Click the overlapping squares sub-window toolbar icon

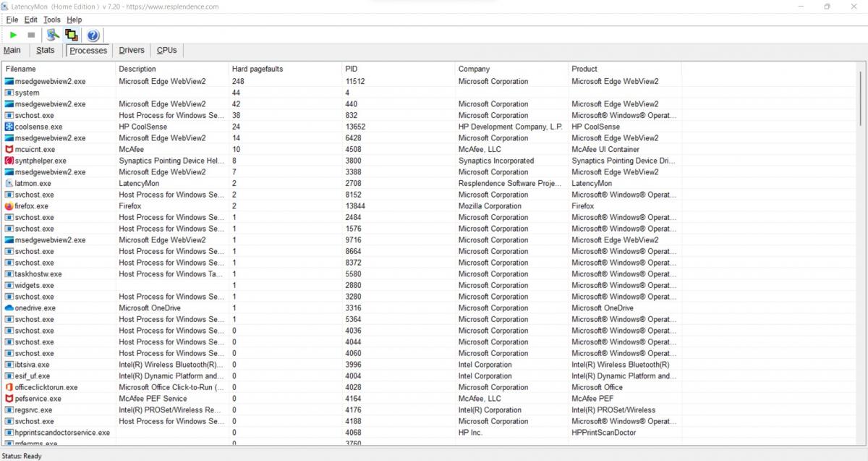tap(71, 35)
